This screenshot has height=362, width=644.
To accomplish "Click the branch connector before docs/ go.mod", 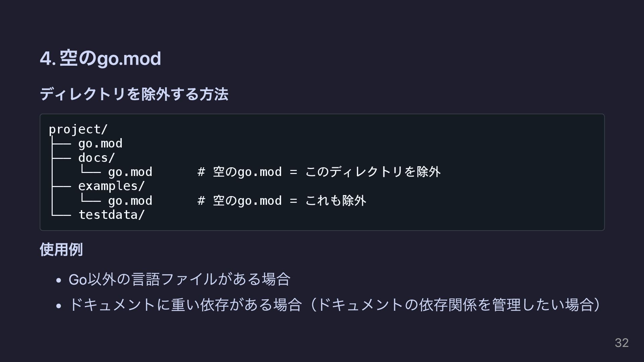I will click(x=90, y=171).
